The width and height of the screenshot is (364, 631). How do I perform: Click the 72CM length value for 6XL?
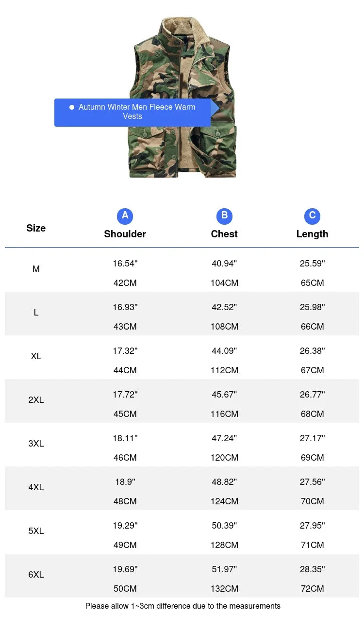312,589
